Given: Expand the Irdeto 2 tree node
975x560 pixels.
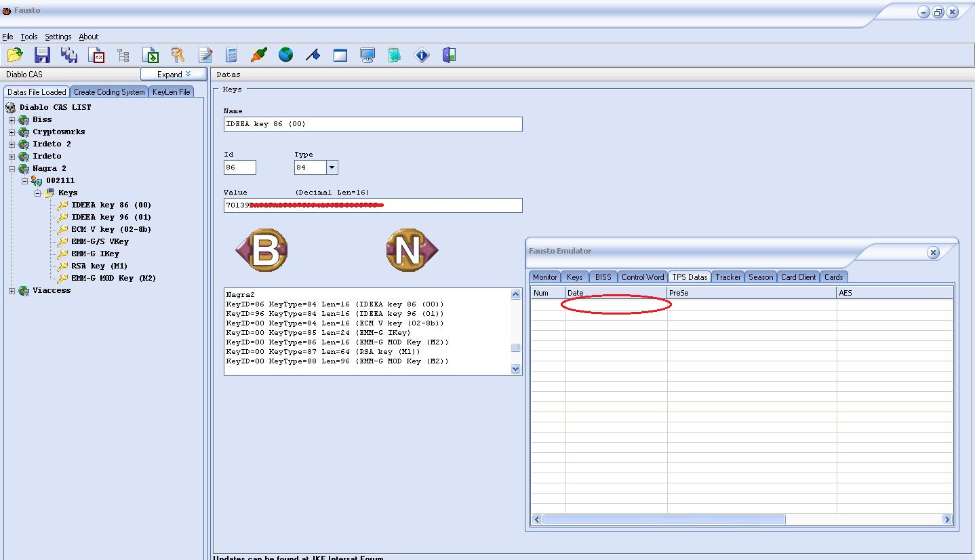Looking at the screenshot, I should point(12,144).
